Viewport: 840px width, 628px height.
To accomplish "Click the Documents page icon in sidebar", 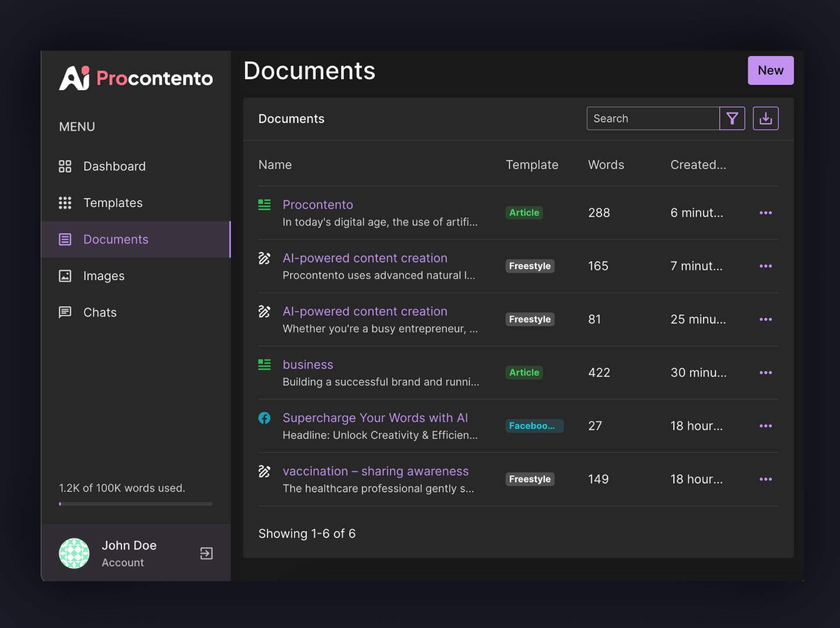I will [x=65, y=239].
